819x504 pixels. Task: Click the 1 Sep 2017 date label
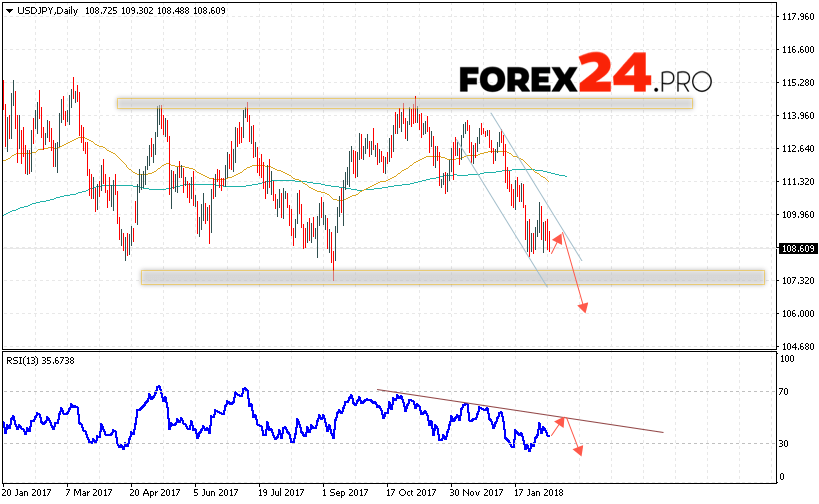coord(346,492)
